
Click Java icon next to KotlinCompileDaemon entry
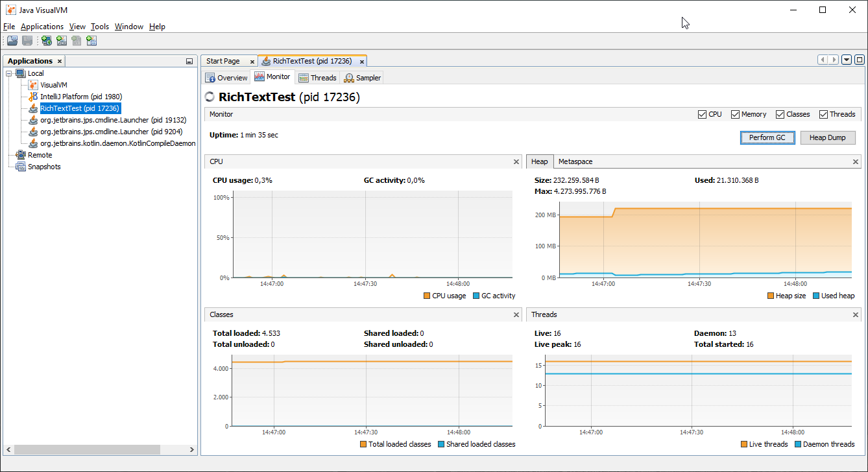point(33,143)
